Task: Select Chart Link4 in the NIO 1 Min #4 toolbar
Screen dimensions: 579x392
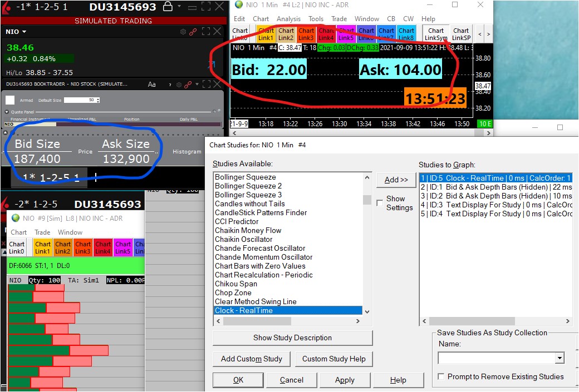Action: point(326,34)
